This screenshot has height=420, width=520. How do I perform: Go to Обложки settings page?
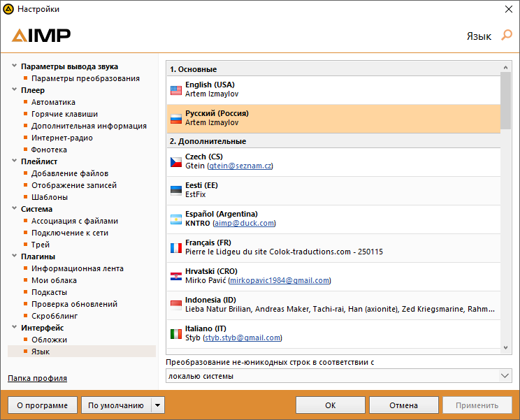tap(49, 340)
